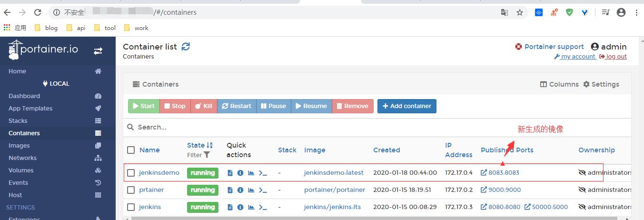Click the green shield extension icon
The width and height of the screenshot is (644, 220).
point(569,12)
